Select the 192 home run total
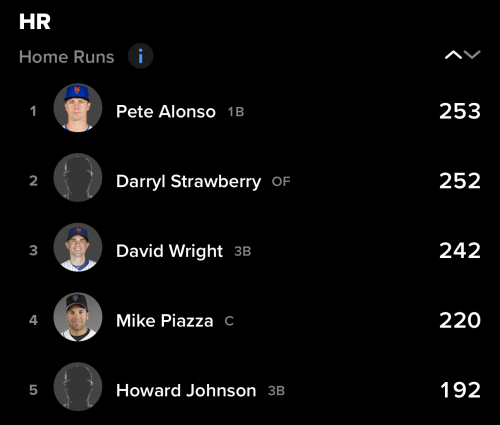 [460, 390]
